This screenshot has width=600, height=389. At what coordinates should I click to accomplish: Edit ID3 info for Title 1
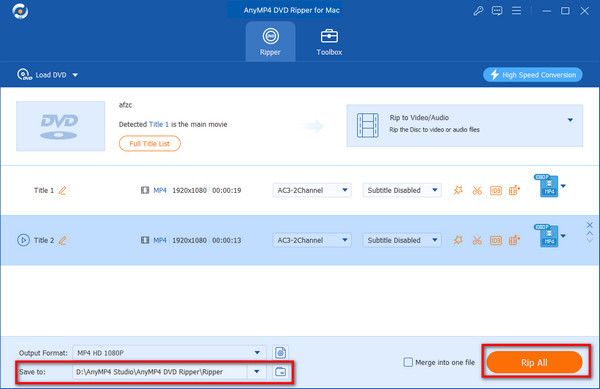496,190
